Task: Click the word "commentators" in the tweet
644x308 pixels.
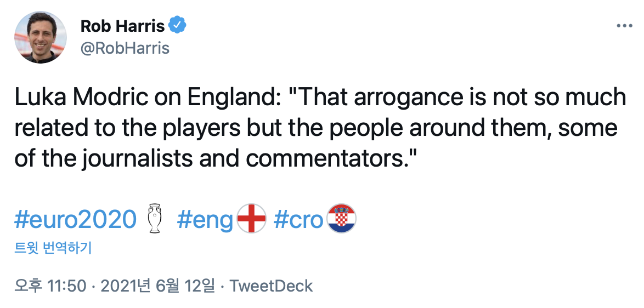Action: (325, 159)
